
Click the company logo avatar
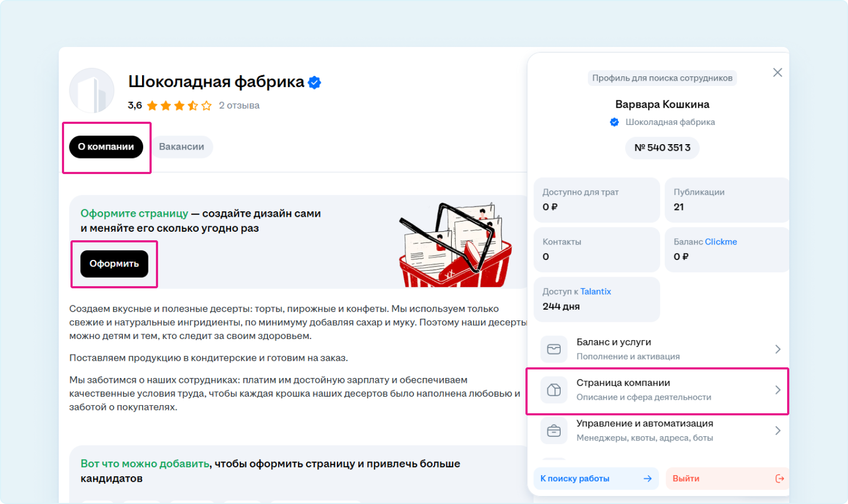(92, 91)
